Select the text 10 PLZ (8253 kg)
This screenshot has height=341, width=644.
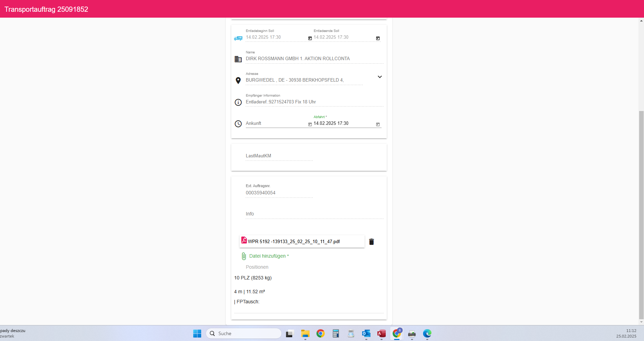(x=253, y=278)
